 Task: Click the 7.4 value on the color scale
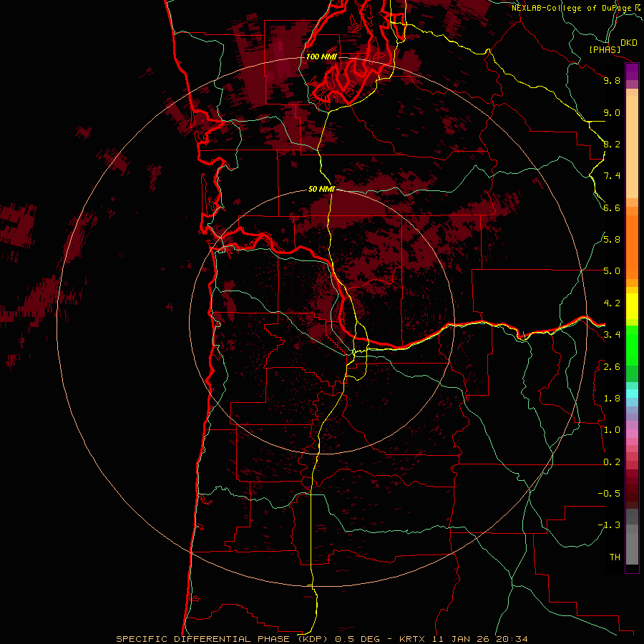612,176
